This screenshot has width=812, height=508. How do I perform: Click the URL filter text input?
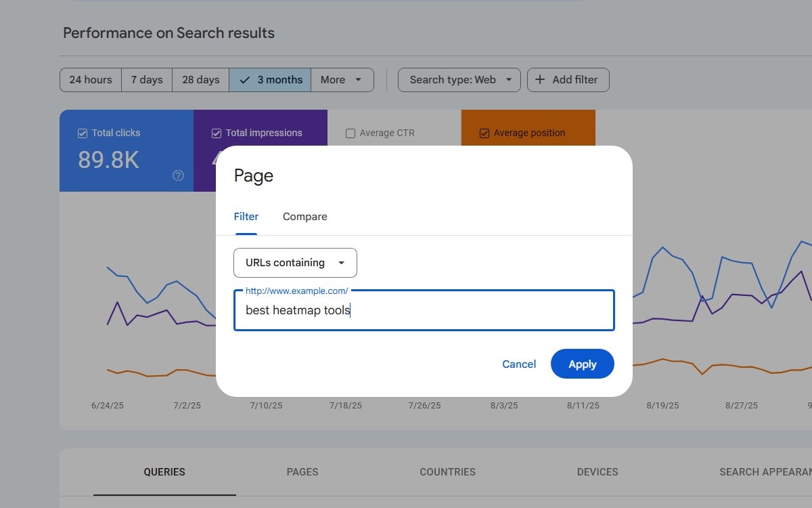point(424,310)
